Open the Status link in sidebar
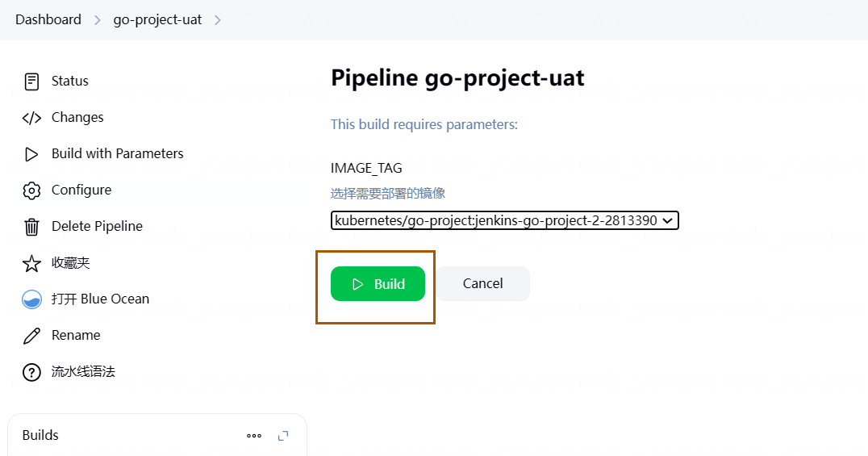 (x=69, y=81)
